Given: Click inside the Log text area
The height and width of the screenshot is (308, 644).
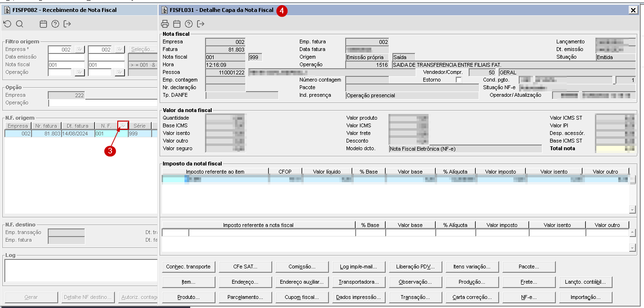Looking at the screenshot, I should 81,271.
